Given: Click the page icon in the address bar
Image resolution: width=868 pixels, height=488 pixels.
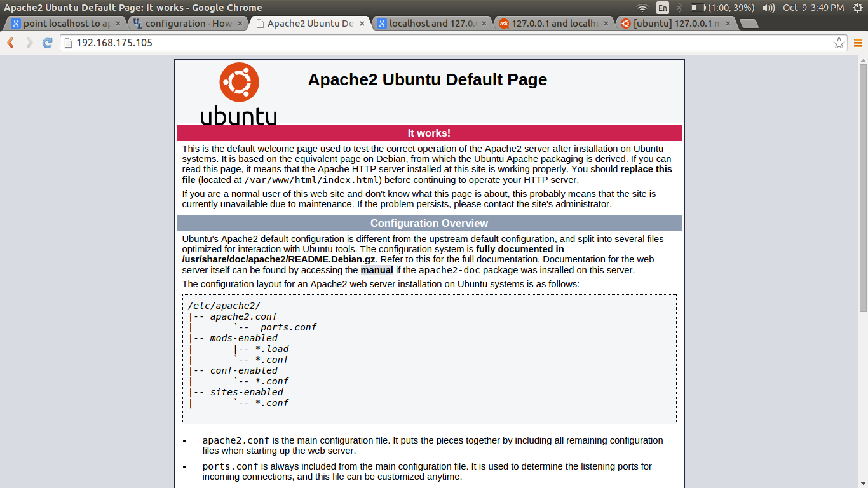Looking at the screenshot, I should click(x=68, y=43).
